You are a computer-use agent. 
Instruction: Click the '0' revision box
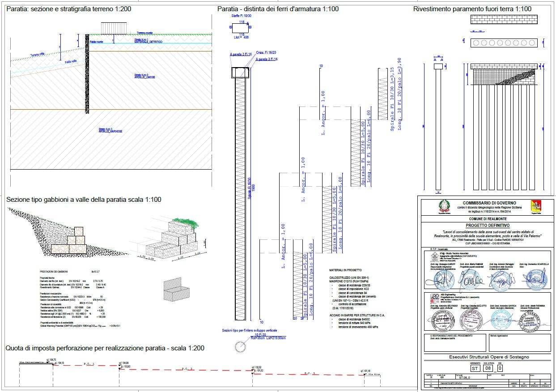pos(500,368)
